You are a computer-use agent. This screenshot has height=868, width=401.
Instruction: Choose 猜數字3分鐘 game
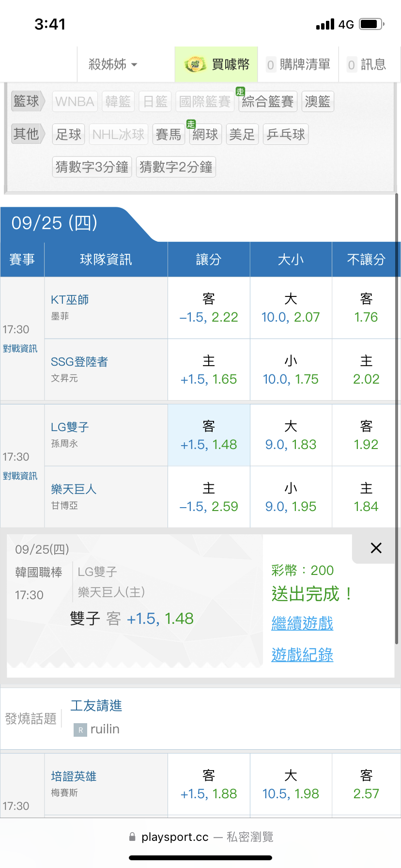pyautogui.click(x=92, y=167)
